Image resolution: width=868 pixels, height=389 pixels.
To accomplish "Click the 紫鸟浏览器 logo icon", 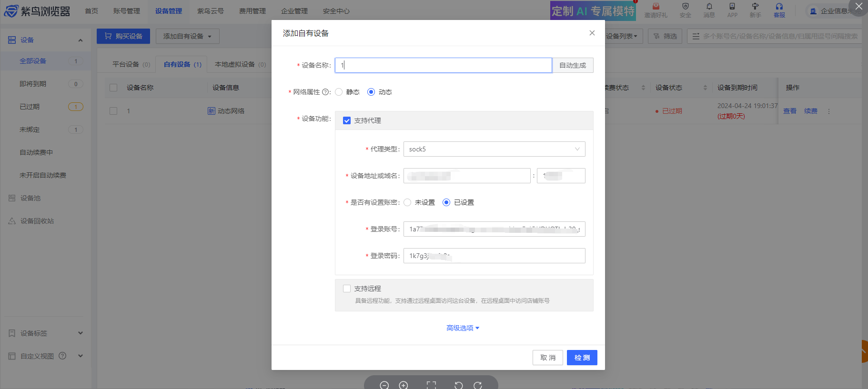I will click(11, 11).
